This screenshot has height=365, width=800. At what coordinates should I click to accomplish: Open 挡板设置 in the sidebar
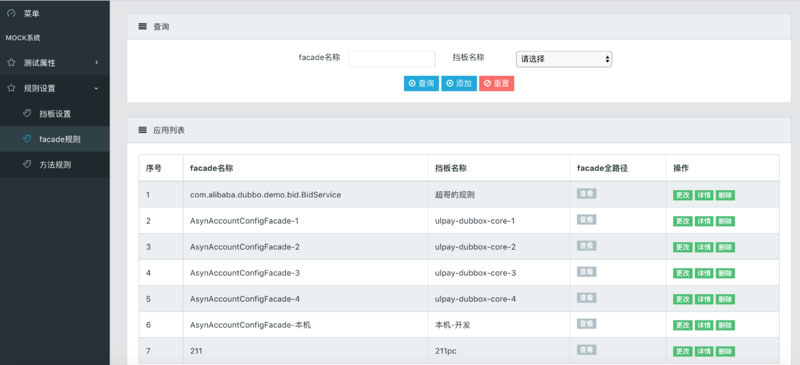click(x=55, y=113)
